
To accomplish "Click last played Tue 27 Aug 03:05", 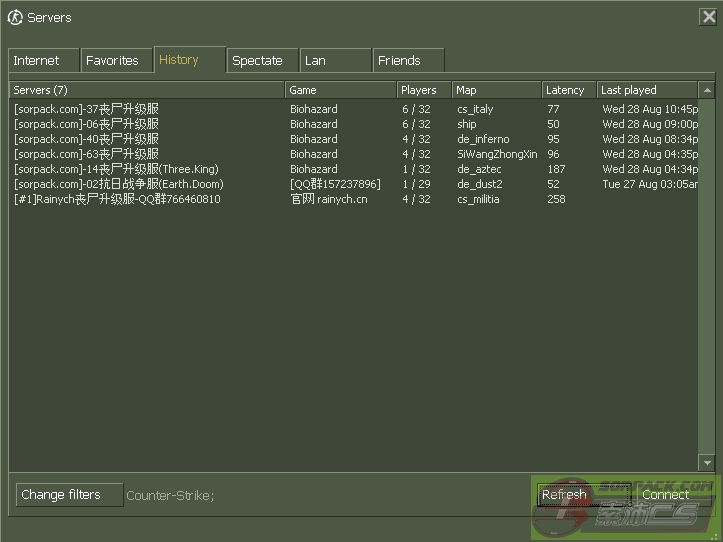I will pyautogui.click(x=650, y=184).
